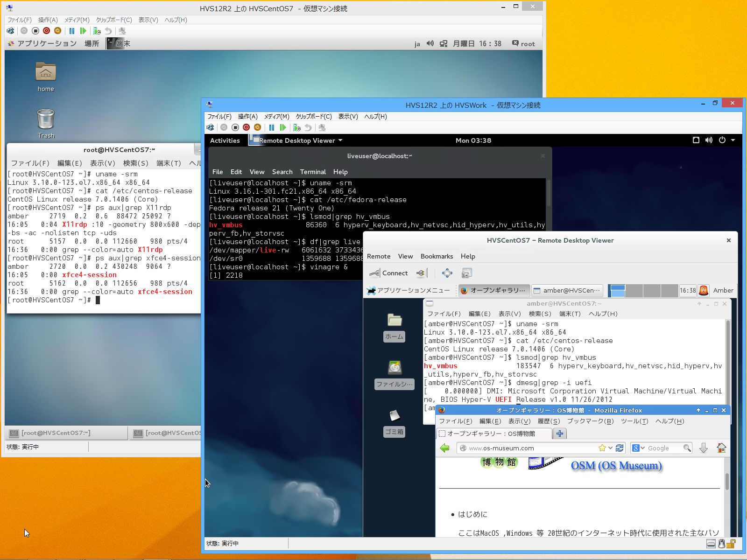Open アプリケーションメニュー in Xfce panel
Image resolution: width=747 pixels, height=560 pixels.
(409, 290)
